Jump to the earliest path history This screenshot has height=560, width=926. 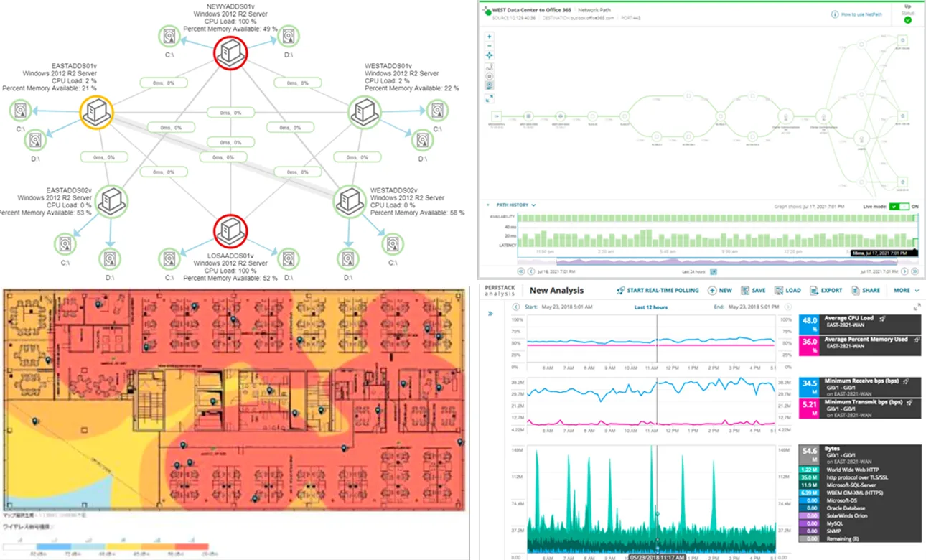pyautogui.click(x=521, y=271)
